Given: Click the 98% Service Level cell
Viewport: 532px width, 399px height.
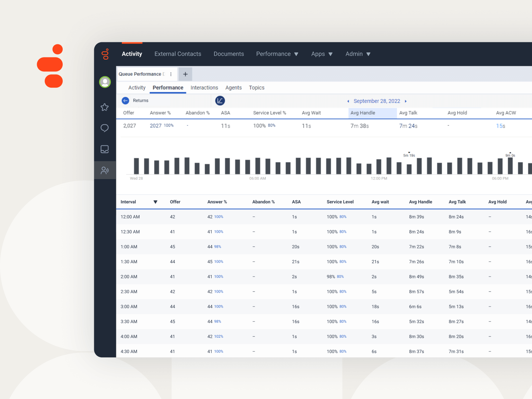Looking at the screenshot, I should (x=335, y=277).
